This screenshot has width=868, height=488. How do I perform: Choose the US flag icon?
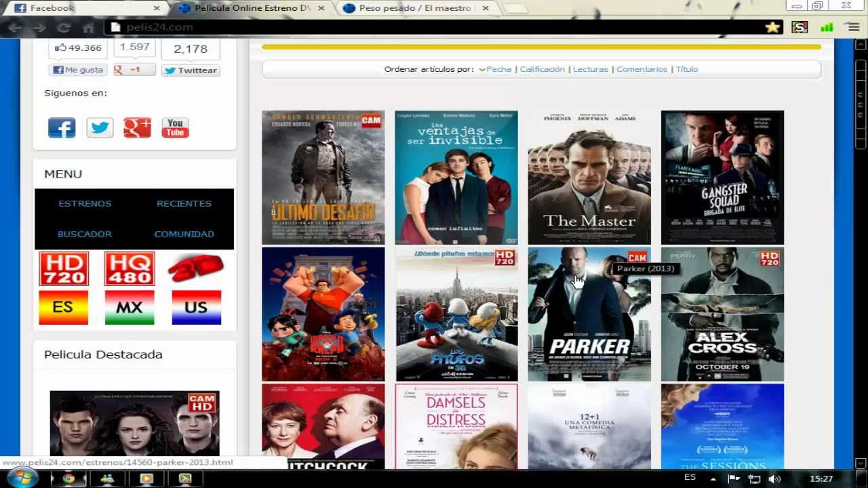coord(196,308)
